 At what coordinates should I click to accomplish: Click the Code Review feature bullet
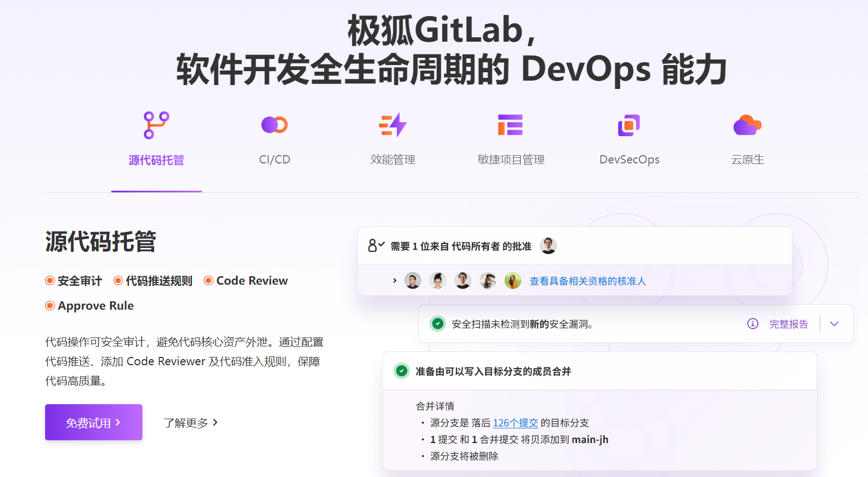[x=245, y=281]
